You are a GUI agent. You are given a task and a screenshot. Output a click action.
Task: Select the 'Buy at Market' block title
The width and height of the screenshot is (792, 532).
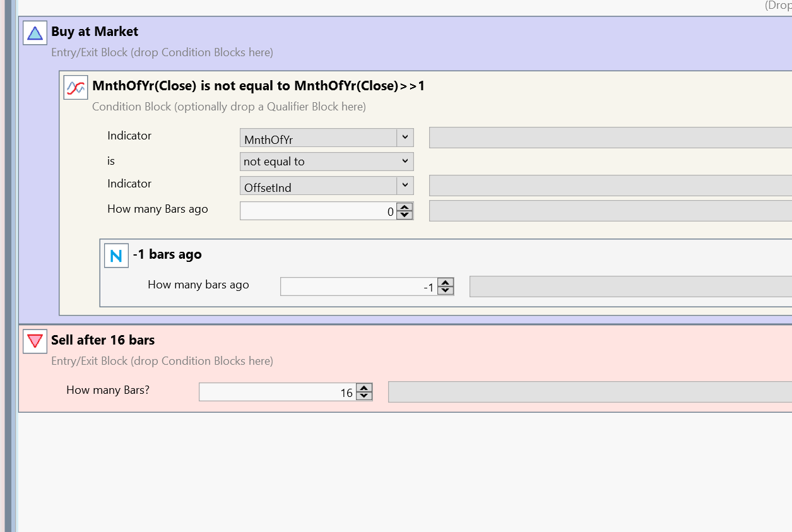click(x=95, y=32)
